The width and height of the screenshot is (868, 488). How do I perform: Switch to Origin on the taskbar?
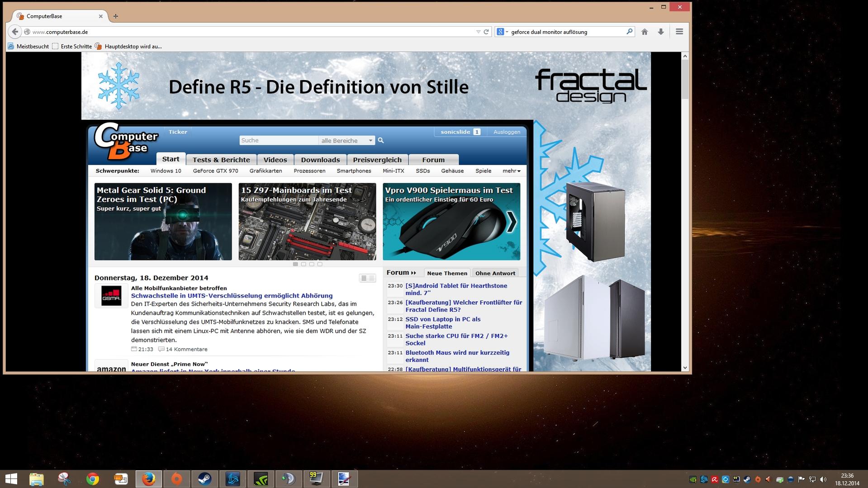177,479
